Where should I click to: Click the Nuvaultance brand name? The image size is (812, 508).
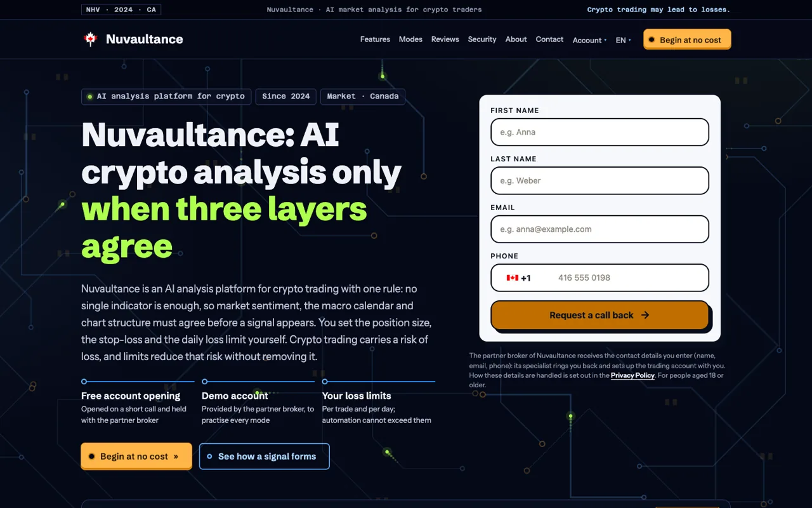click(x=145, y=39)
